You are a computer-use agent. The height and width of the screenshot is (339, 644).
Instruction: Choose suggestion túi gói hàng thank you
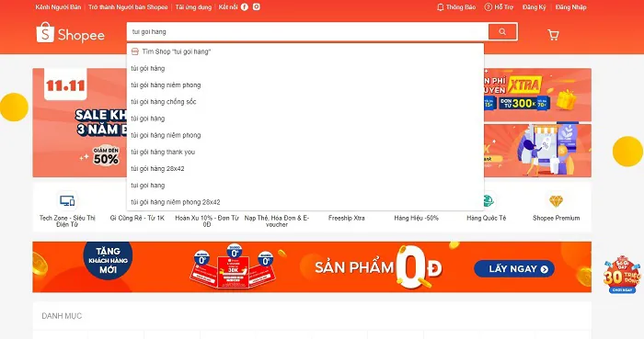[305, 153]
